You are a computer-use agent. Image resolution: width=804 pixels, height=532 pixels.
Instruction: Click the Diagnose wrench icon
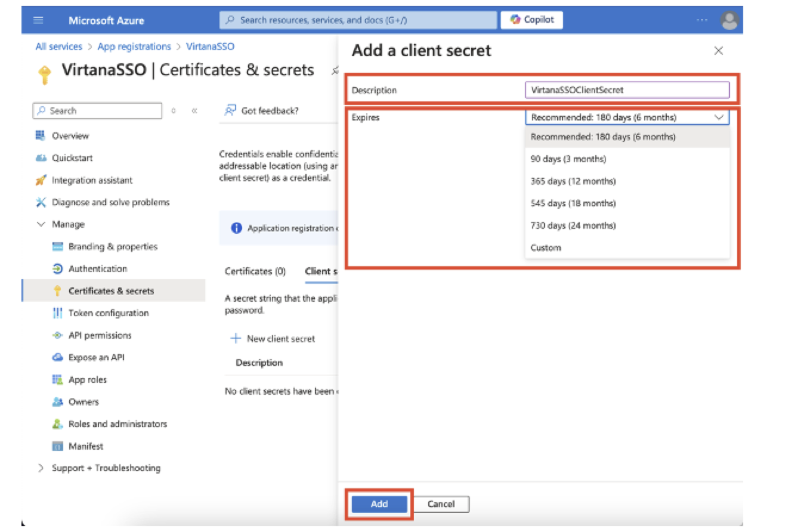click(x=41, y=202)
